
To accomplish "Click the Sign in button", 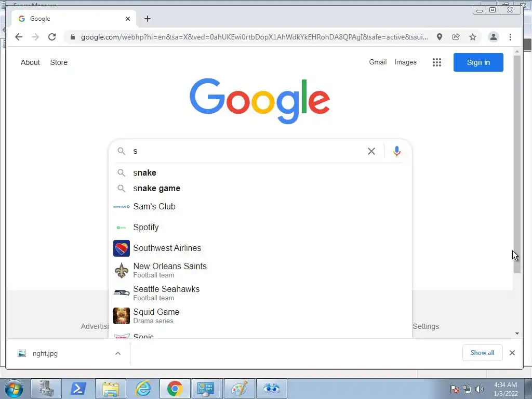I will pyautogui.click(x=478, y=62).
